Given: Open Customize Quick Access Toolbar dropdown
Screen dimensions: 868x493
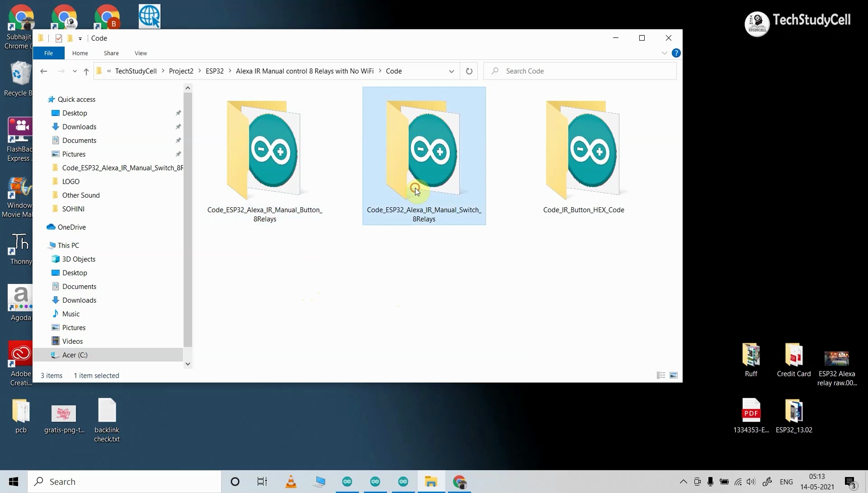Looking at the screenshot, I should (80, 38).
